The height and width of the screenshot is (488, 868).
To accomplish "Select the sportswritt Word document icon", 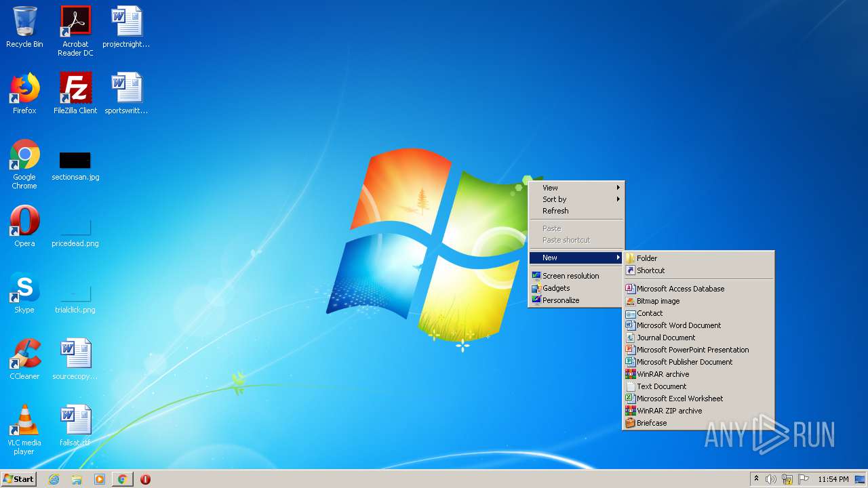I will pos(126,94).
